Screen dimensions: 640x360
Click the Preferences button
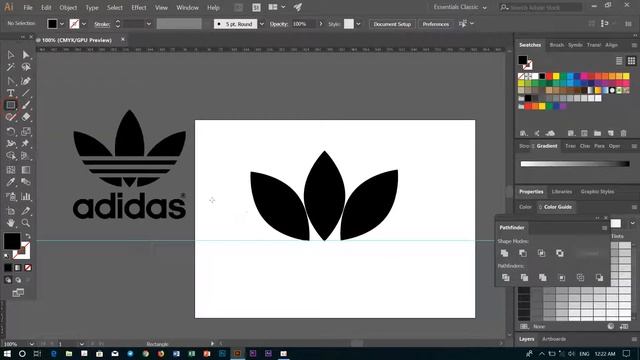pyautogui.click(x=436, y=24)
